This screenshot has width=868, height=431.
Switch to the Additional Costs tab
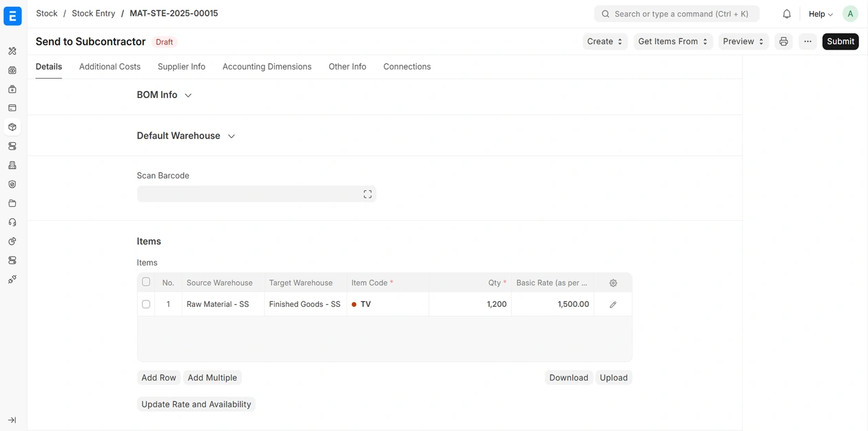point(110,67)
